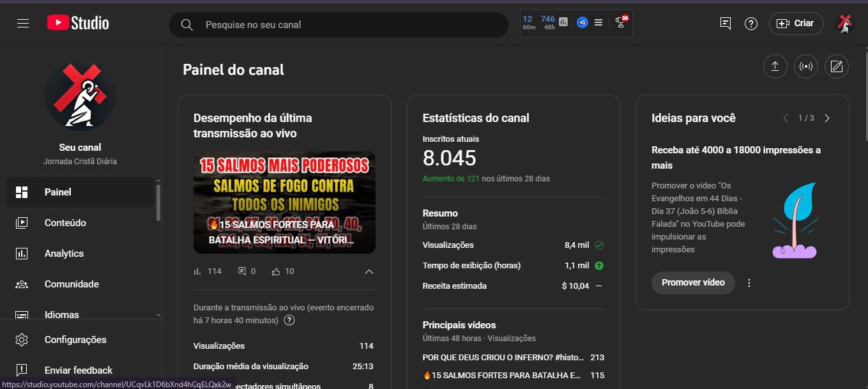The height and width of the screenshot is (389, 868).
Task: Click the live stream comments icon
Action: (242, 271)
